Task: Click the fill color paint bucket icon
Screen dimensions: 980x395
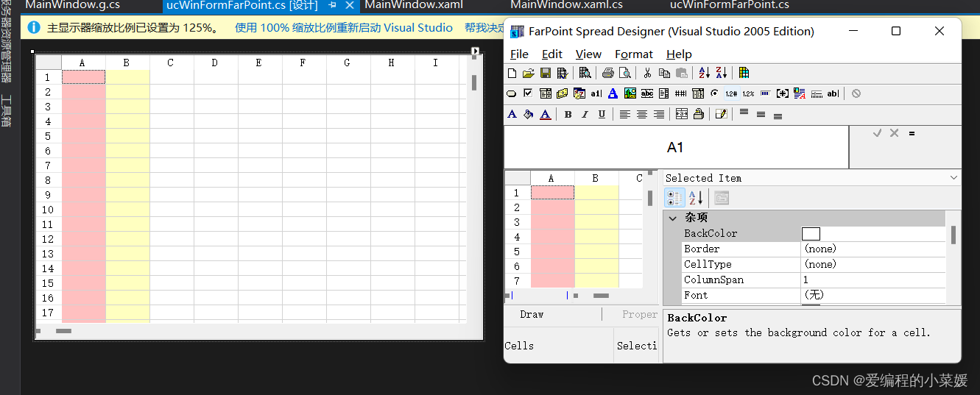Action: pyautogui.click(x=529, y=114)
